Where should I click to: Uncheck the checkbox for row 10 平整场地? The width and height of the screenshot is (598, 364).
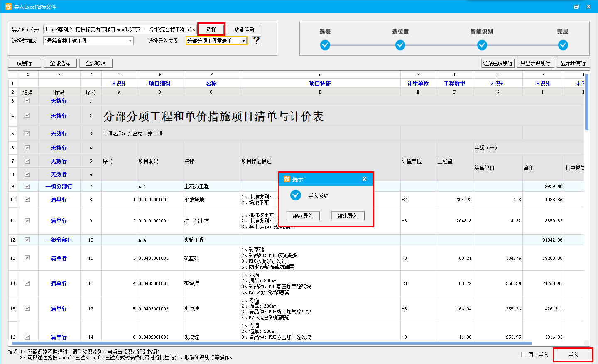(x=27, y=200)
